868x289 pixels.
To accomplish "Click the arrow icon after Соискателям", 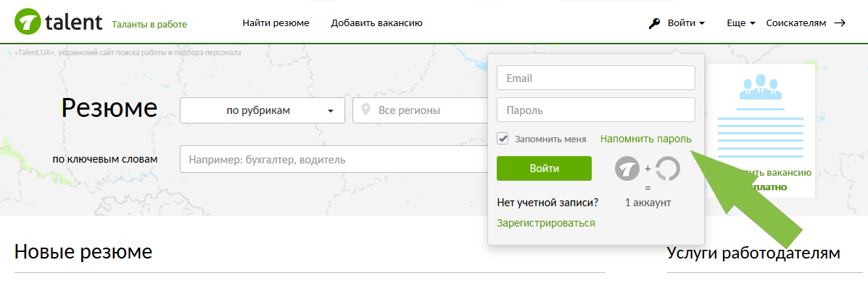I will [840, 23].
